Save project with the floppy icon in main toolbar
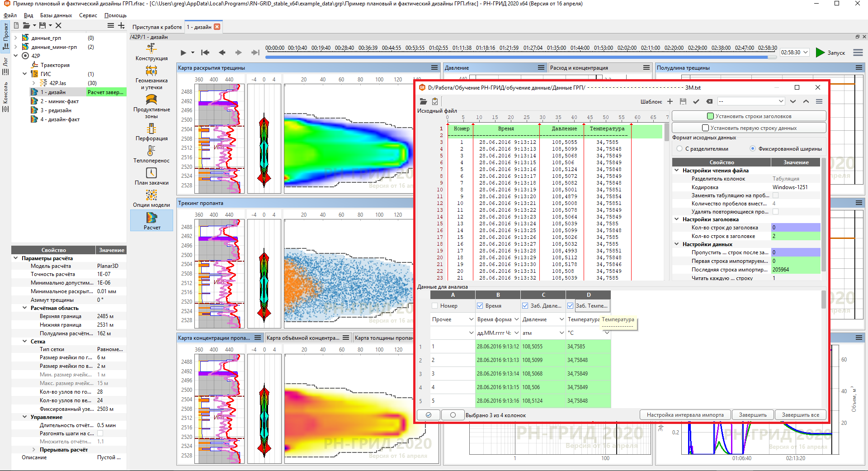This screenshot has height=471, width=868. click(42, 26)
